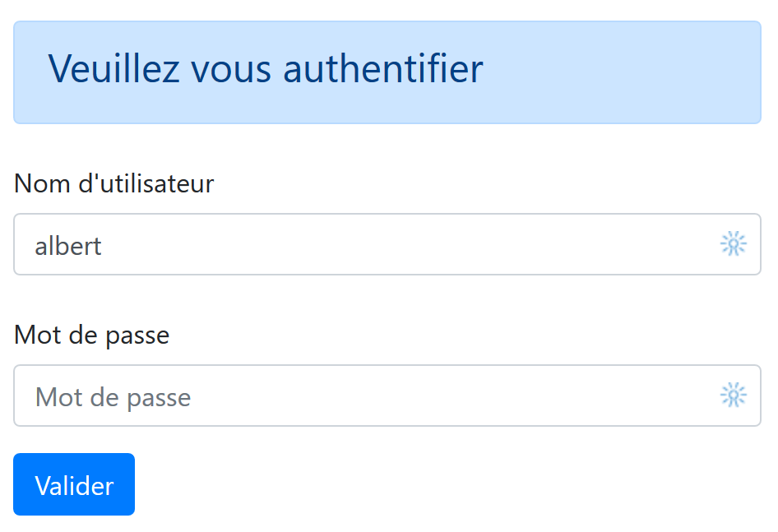Click the autofill icon in the password field

[x=733, y=396]
